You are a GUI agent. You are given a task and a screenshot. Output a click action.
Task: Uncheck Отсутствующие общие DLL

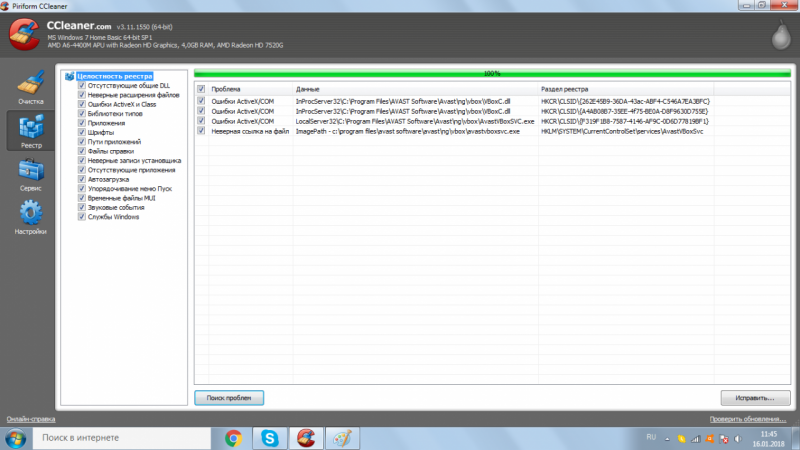82,85
